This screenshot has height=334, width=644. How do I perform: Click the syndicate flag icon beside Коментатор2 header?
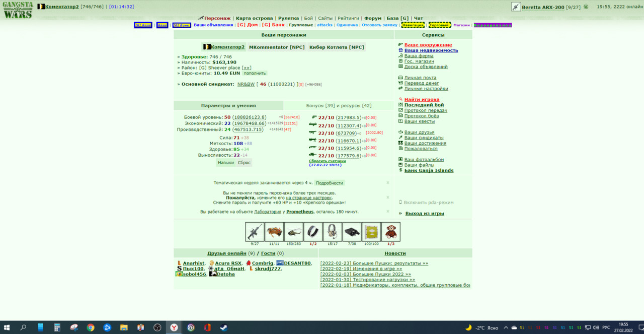(x=41, y=7)
